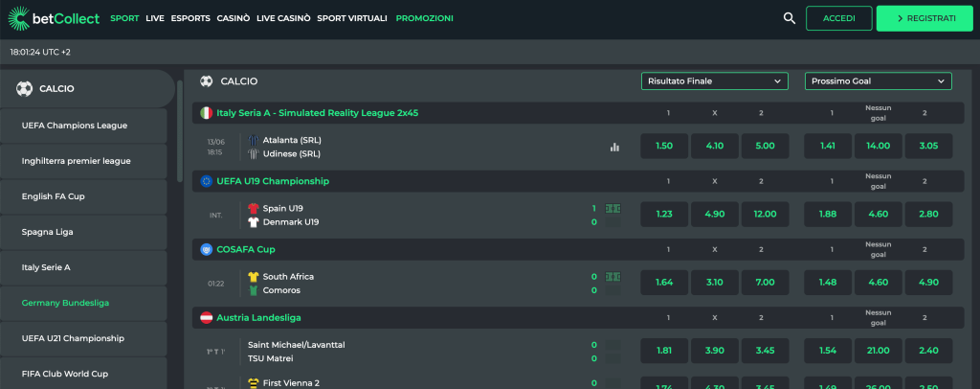The image size is (980, 389).
Task: Open the Risultato Finale dropdown
Action: point(714,81)
